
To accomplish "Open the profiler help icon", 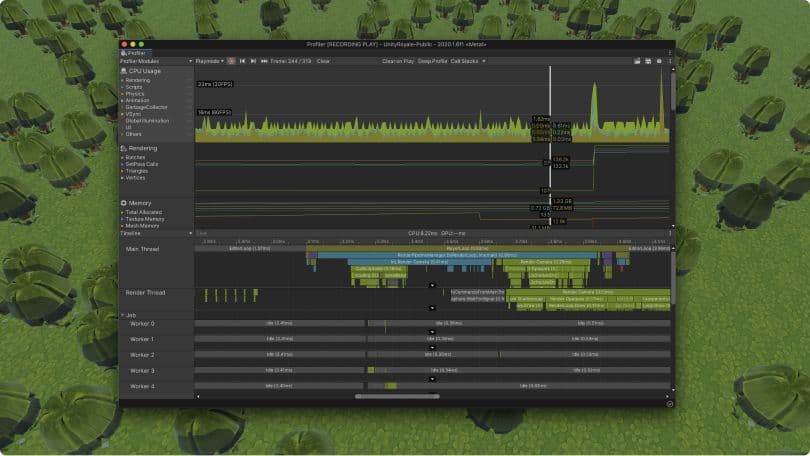I will (x=659, y=61).
